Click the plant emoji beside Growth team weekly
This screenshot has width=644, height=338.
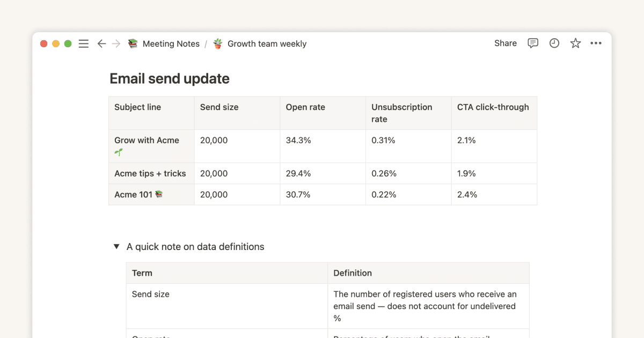tap(217, 43)
